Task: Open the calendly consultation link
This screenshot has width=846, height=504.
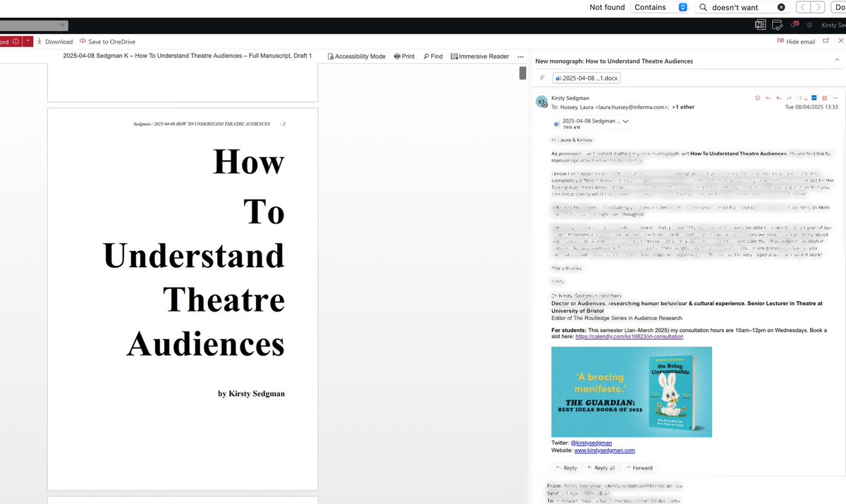Action: pos(629,336)
